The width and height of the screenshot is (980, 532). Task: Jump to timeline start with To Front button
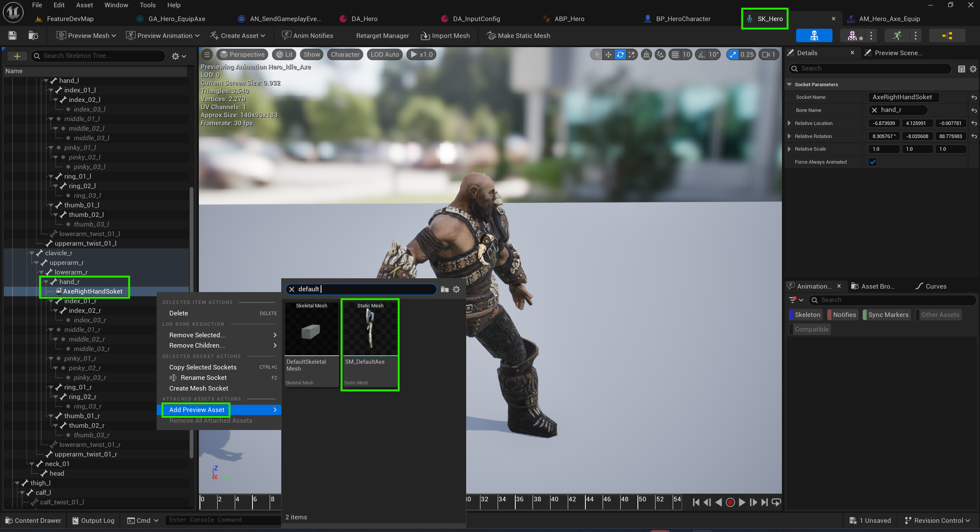[696, 502]
